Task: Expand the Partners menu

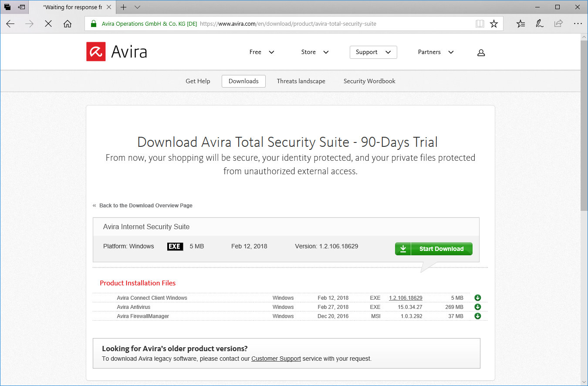Action: pyautogui.click(x=436, y=52)
